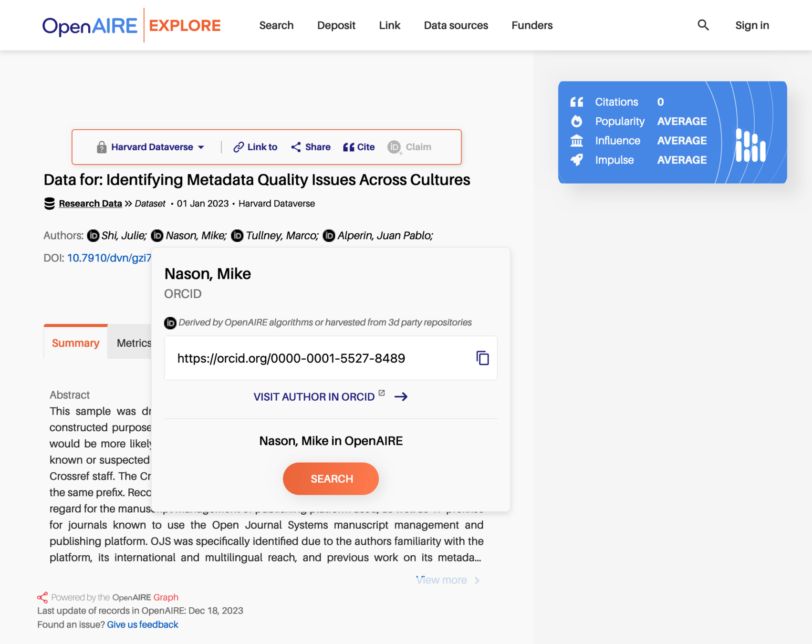Viewport: 812px width, 644px height.
Task: Click the Impulse AVERAGE value
Action: [682, 160]
